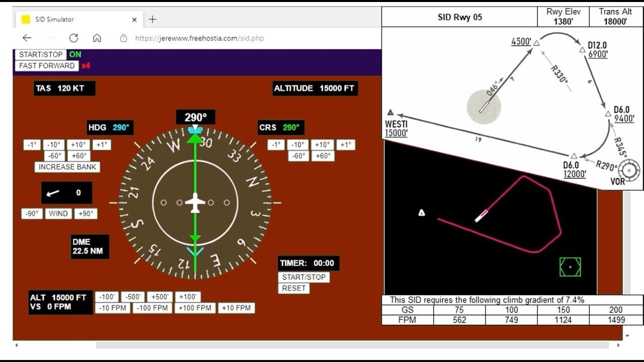This screenshot has height=362, width=644.
Task: Click the HDG 290° readout
Action: (111, 128)
